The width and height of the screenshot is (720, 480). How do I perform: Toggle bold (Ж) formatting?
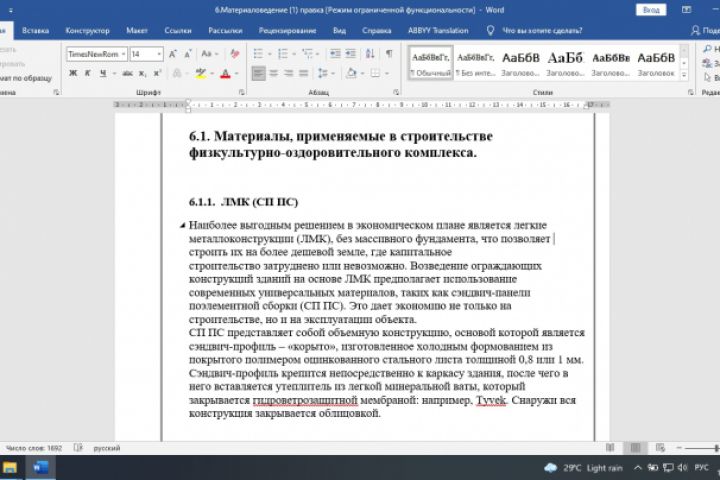(73, 73)
